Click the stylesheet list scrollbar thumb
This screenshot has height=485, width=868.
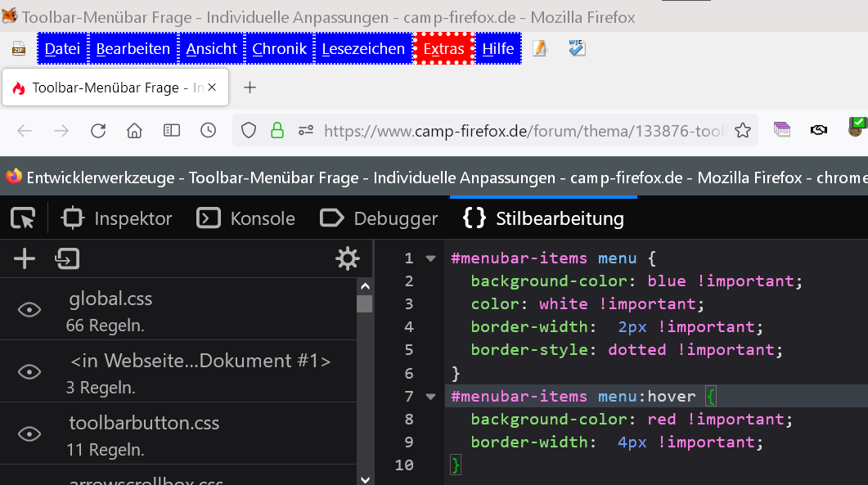(364, 304)
